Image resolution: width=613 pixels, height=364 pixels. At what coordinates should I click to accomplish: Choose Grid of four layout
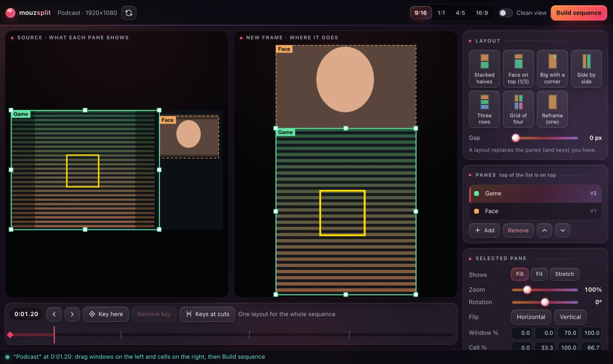tap(518, 109)
